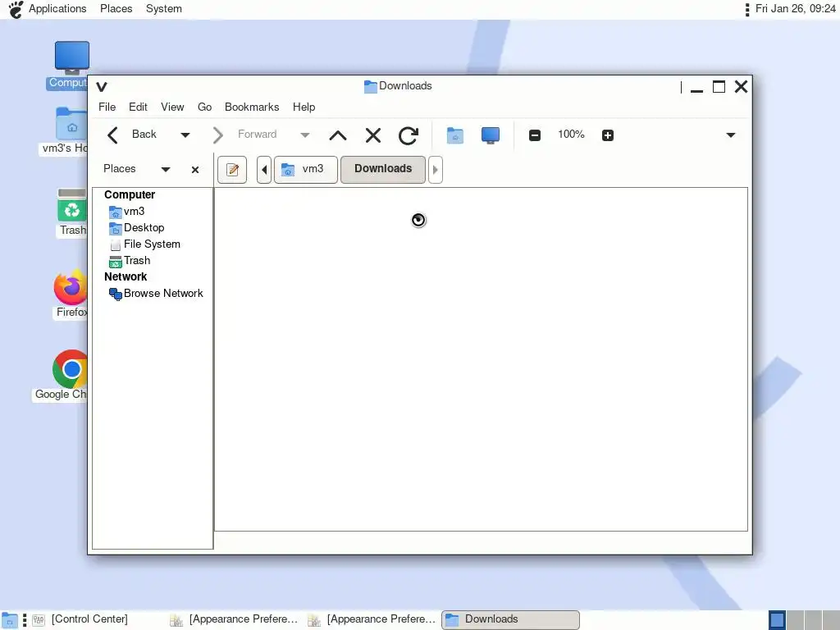Viewport: 840px width, 630px height.
Task: Zoom out with the minus icon
Action: [x=534, y=135]
